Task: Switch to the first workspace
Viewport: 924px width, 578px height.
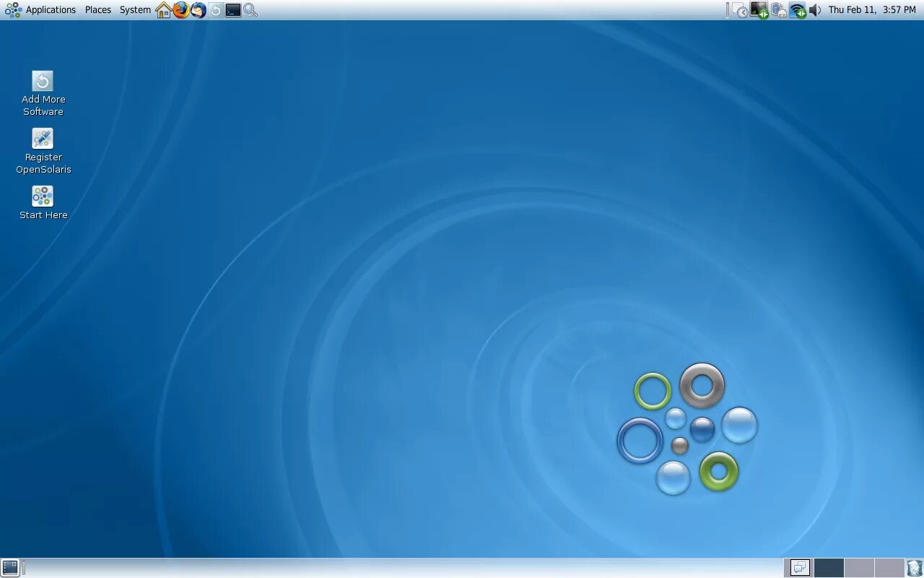Action: click(799, 568)
